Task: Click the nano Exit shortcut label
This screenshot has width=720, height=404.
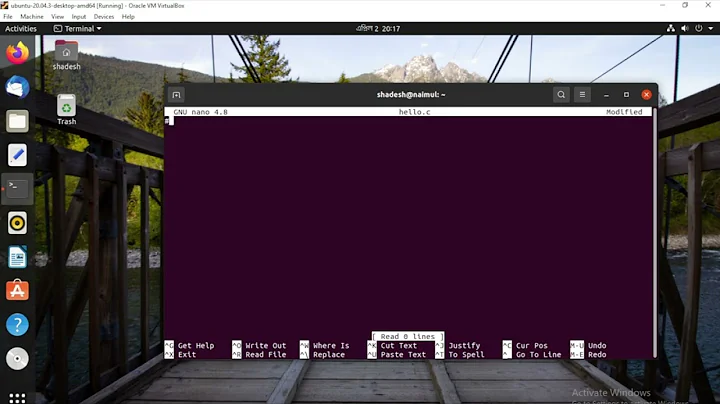Action: coord(187,355)
